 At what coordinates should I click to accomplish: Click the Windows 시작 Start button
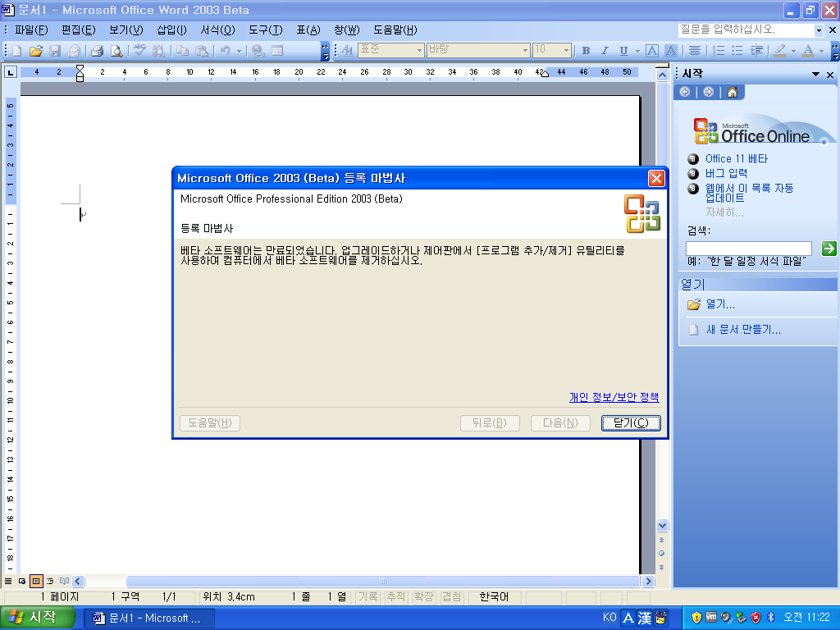point(36,618)
